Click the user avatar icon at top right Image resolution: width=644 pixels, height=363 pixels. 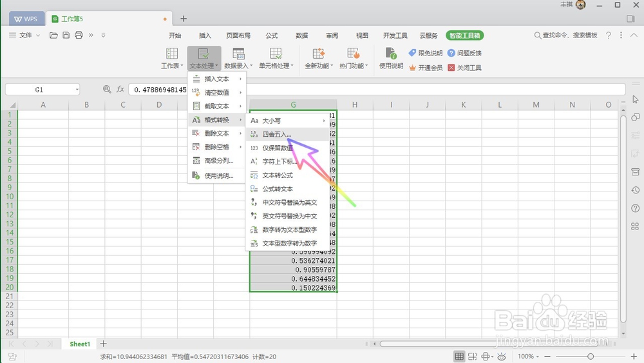click(x=581, y=5)
